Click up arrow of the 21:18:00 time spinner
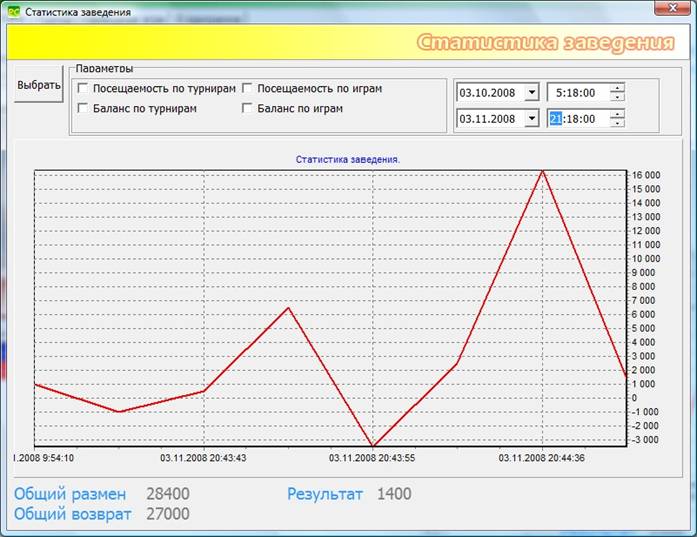Image resolution: width=697 pixels, height=537 pixels. (x=617, y=114)
